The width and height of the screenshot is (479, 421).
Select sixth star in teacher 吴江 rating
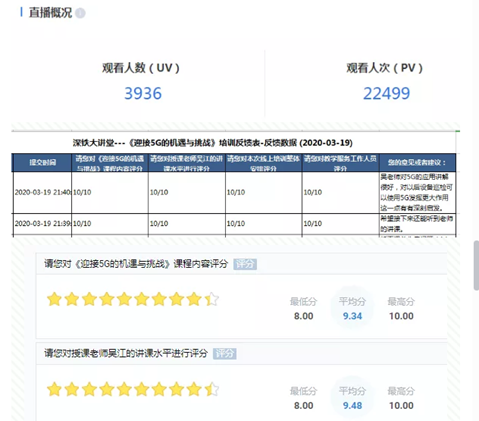point(142,389)
